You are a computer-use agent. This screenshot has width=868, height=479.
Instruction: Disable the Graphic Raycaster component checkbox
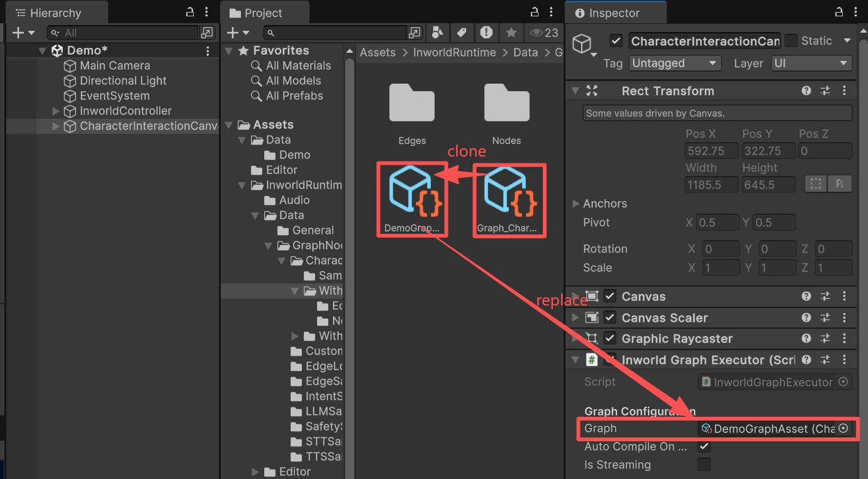tap(609, 339)
